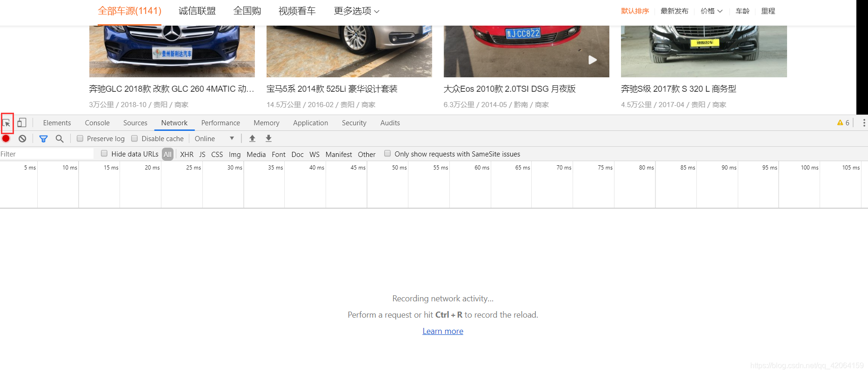Enable the Preserve log checkbox
The height and width of the screenshot is (374, 868).
(x=80, y=138)
